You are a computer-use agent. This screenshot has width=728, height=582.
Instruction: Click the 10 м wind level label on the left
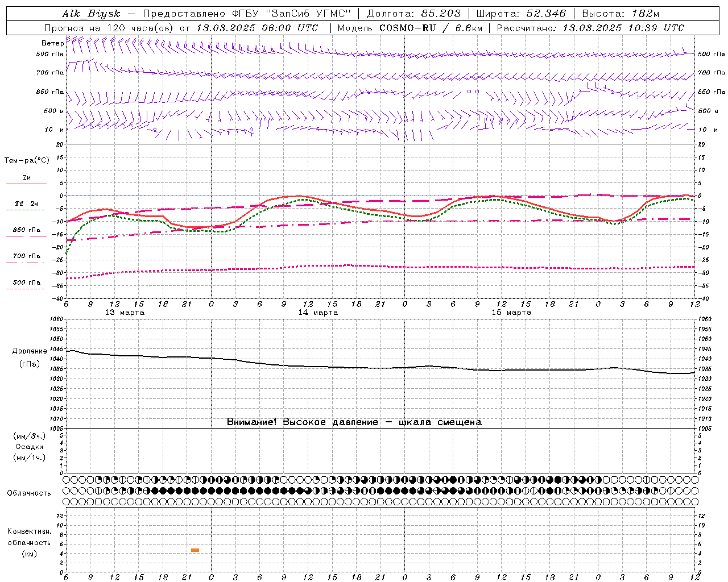pyautogui.click(x=54, y=130)
